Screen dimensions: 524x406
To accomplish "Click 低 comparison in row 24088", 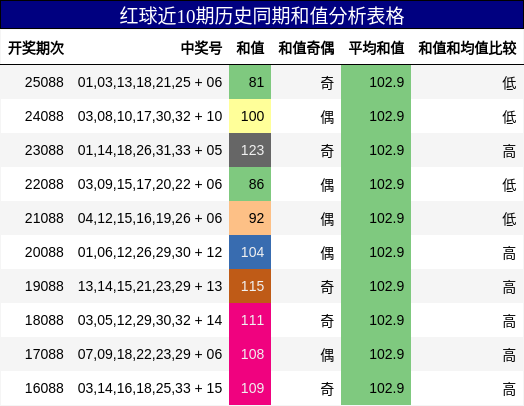I will click(509, 117).
